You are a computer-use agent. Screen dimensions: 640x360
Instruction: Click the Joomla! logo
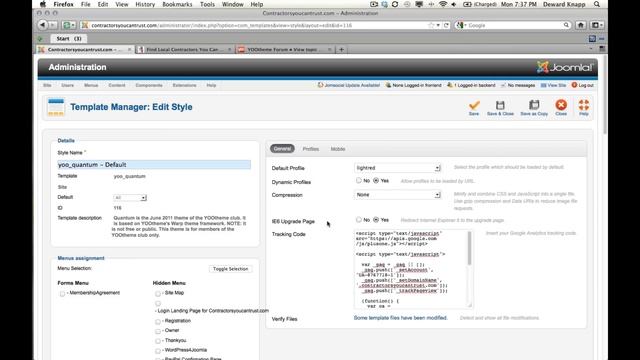[x=565, y=67]
